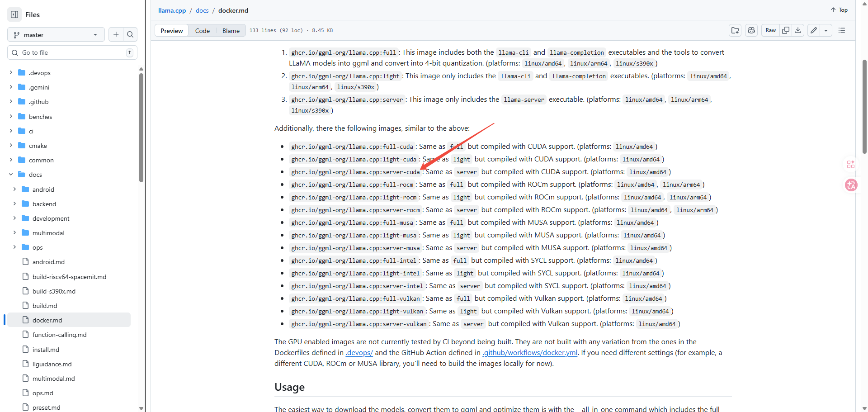Viewport: 868px width, 412px height.
Task: Click the pink translate extension icon
Action: coord(851,185)
